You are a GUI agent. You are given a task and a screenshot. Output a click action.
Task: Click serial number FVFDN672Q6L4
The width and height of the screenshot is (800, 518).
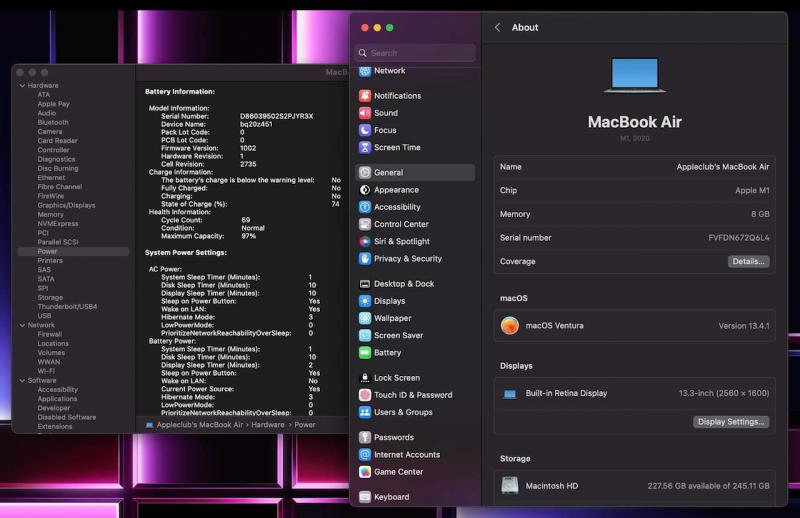pos(738,238)
